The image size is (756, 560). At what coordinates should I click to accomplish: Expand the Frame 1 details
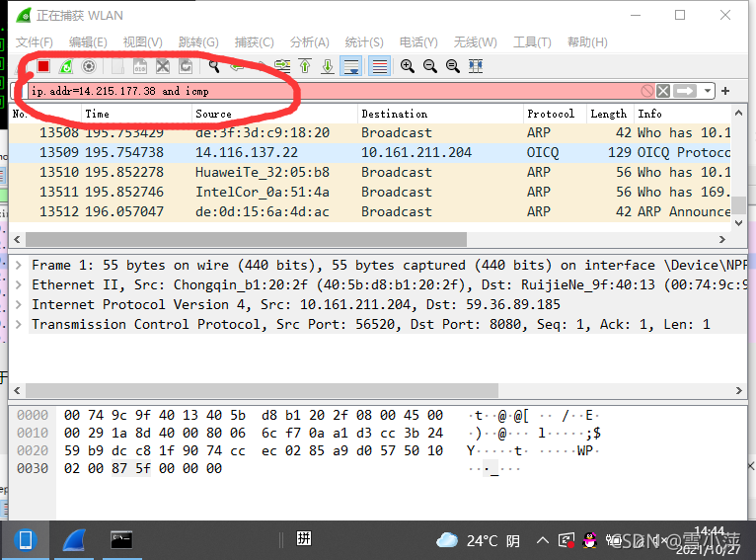click(x=19, y=265)
